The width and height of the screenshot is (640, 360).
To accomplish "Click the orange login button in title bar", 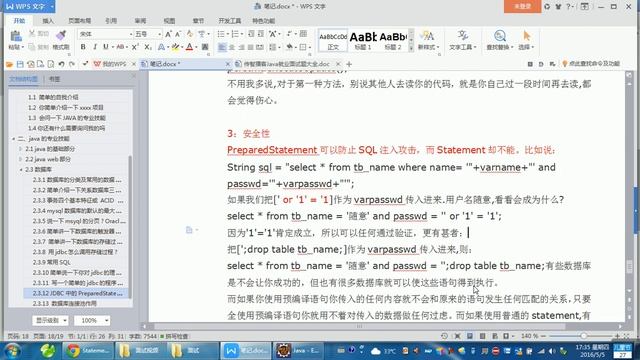I will [522, 7].
